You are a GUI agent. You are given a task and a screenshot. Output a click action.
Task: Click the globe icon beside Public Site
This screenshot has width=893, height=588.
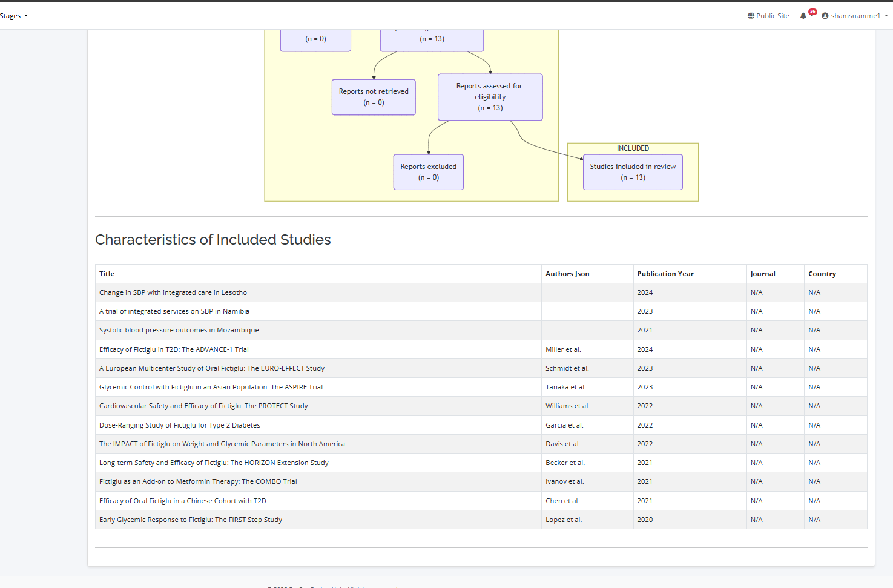751,16
